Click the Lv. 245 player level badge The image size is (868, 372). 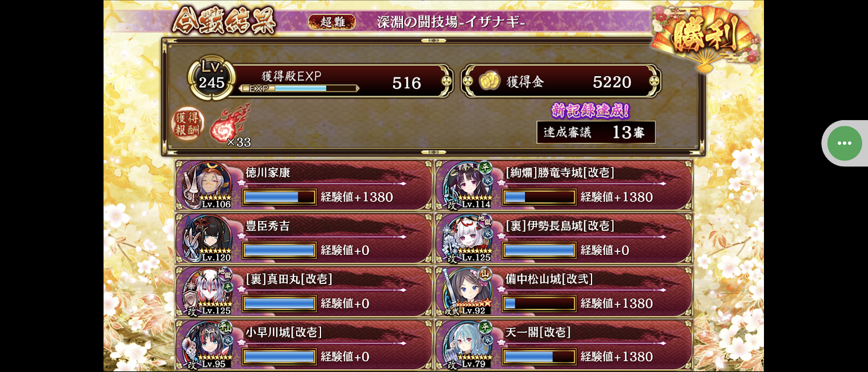tap(212, 78)
